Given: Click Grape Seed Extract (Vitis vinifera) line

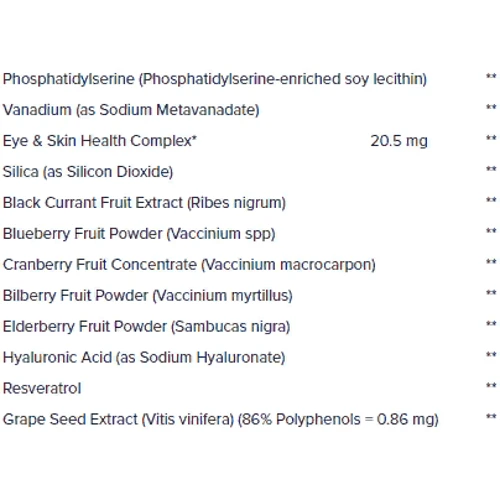Looking at the screenshot, I should [221, 420].
